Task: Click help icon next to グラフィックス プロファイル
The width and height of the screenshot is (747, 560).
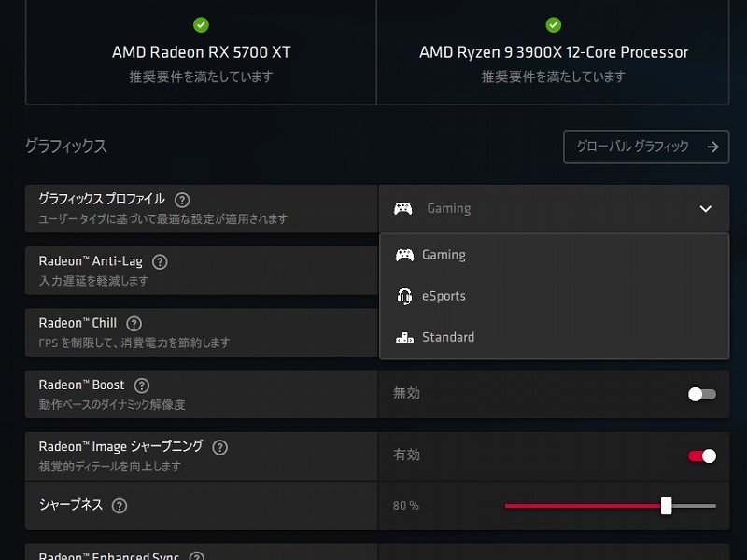Action: (x=182, y=200)
